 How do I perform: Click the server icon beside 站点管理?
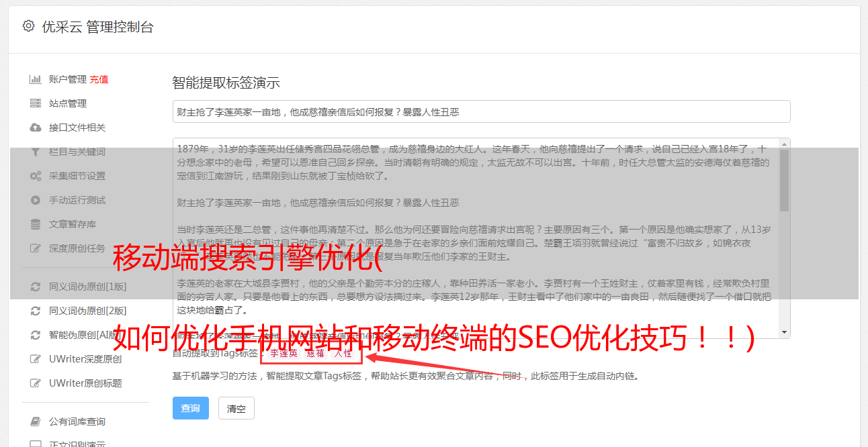36,103
